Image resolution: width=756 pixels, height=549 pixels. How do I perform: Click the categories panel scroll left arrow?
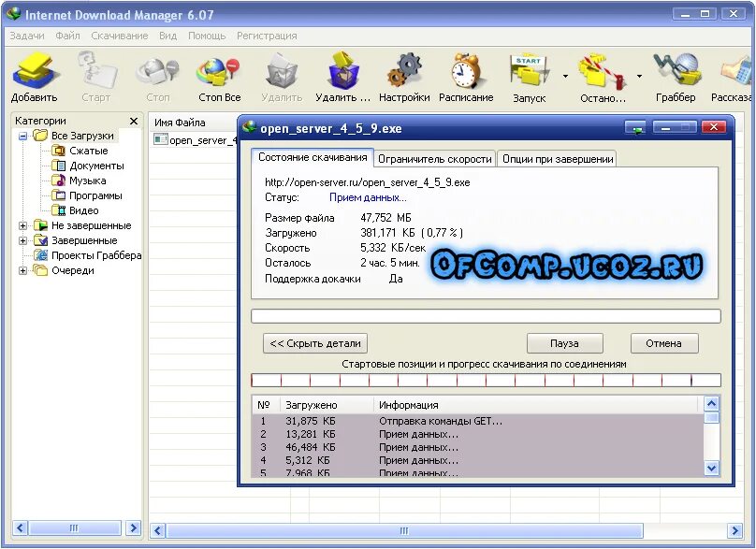(20, 527)
